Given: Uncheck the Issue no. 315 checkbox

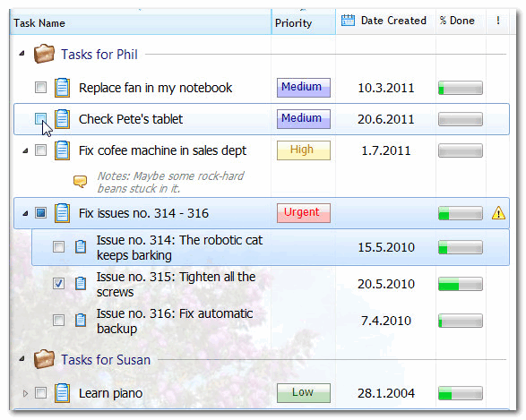Looking at the screenshot, I should 59,284.
